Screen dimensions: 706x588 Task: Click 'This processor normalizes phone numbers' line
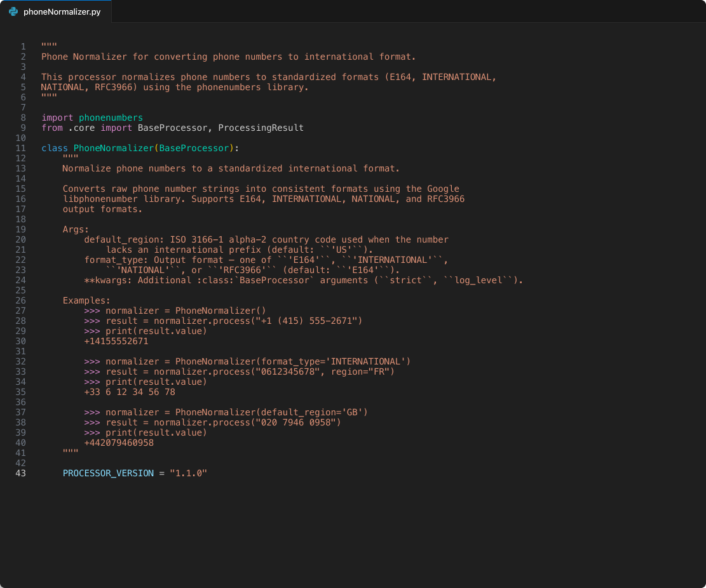[269, 77]
